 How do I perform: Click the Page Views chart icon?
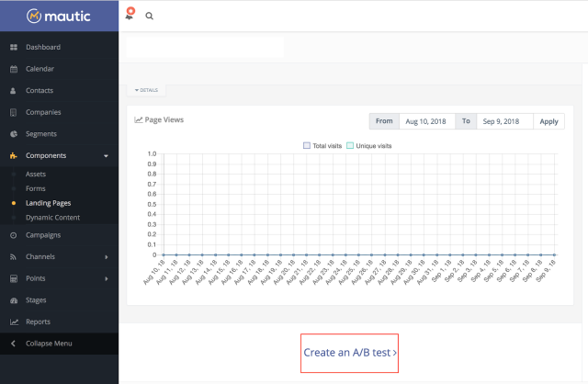(139, 120)
